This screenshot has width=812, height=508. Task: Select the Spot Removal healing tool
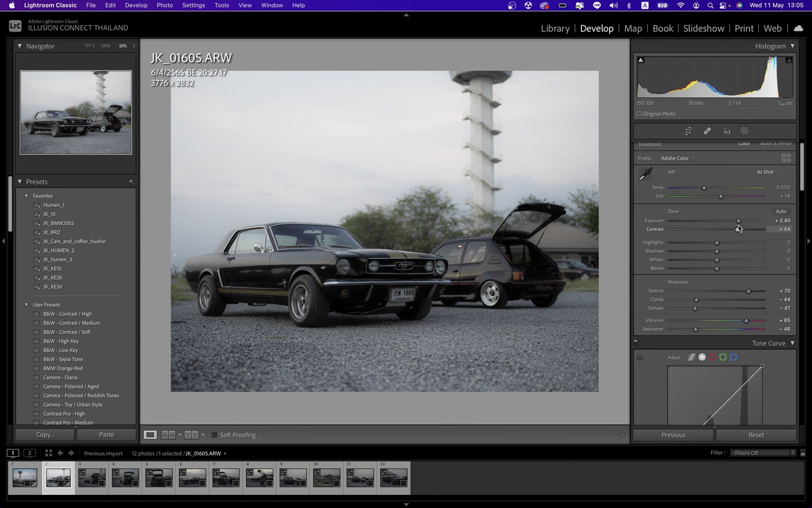pyautogui.click(x=707, y=131)
